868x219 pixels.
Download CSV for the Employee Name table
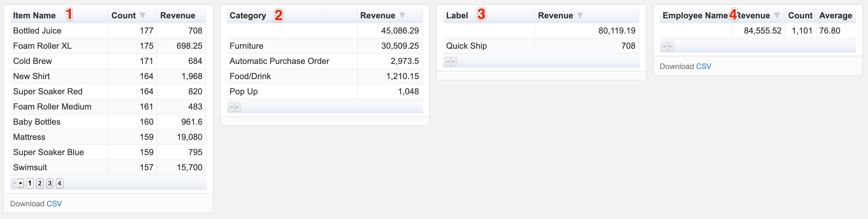pos(703,66)
